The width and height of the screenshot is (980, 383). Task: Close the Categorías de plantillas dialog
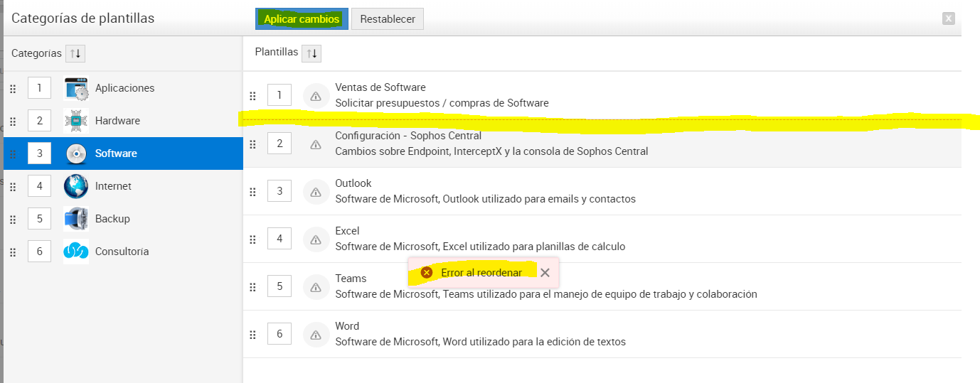click(x=949, y=18)
